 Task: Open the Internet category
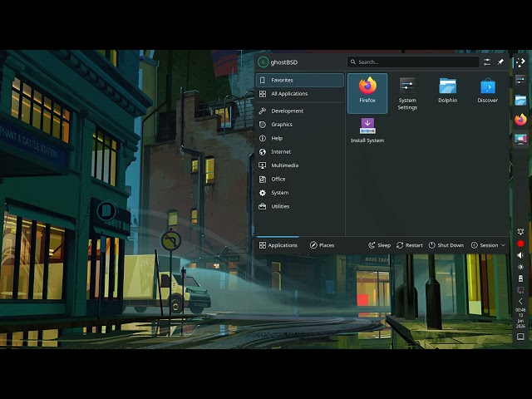pyautogui.click(x=299, y=151)
